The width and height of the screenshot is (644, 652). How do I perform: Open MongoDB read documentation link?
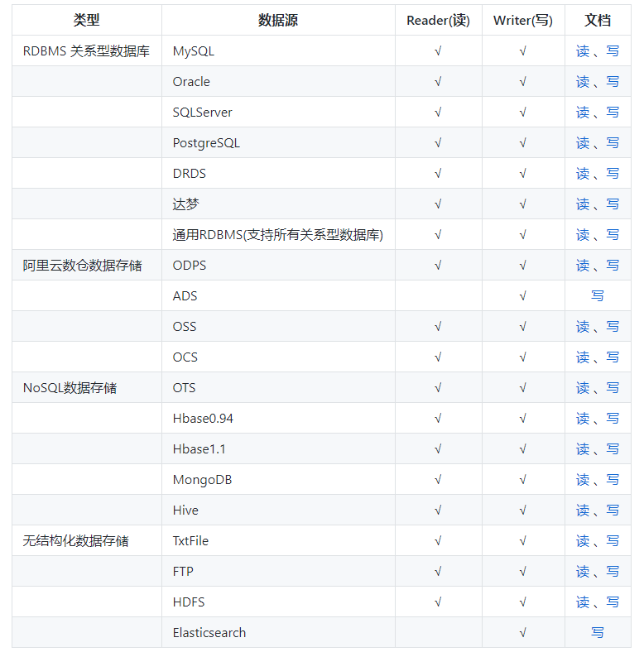point(583,480)
